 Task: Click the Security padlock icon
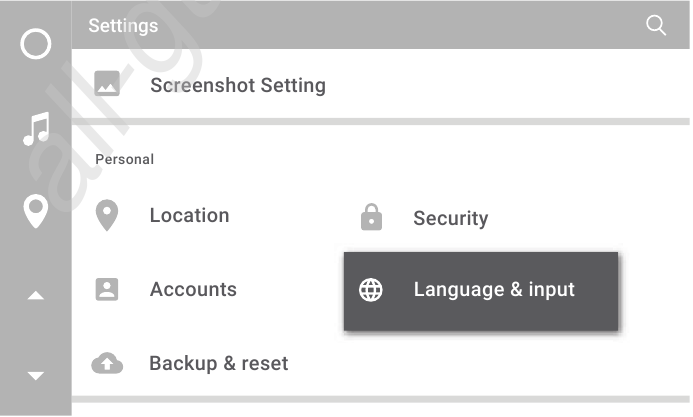(371, 217)
